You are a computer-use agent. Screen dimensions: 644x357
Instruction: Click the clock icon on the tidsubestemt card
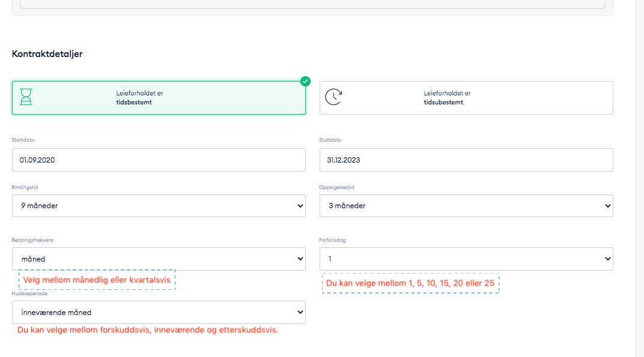tap(334, 97)
